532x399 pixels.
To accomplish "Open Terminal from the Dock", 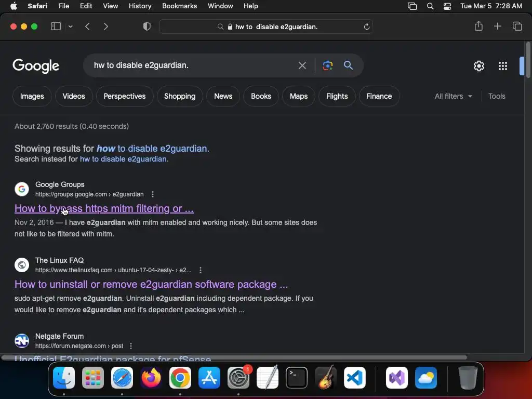I will pos(297,378).
